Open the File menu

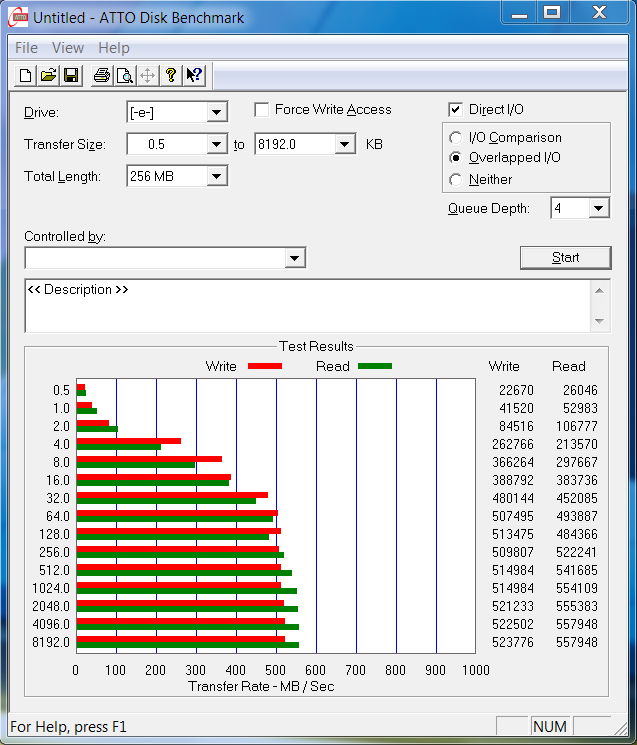(x=26, y=48)
